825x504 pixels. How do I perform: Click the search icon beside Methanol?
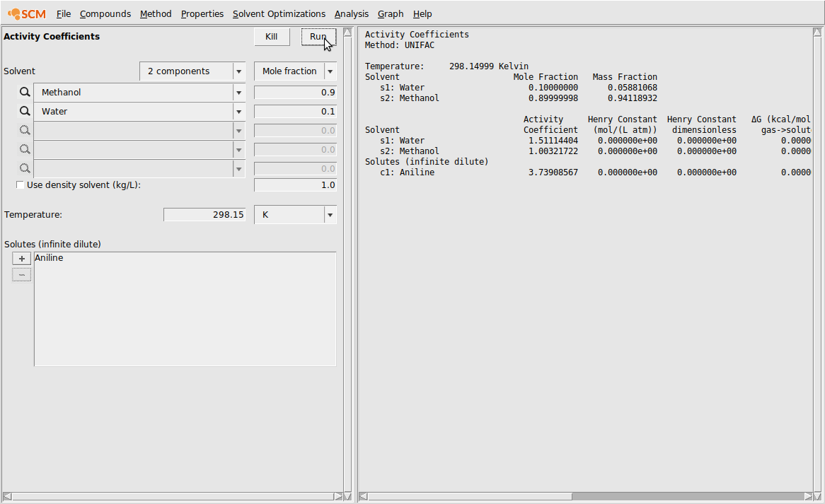[x=25, y=93]
